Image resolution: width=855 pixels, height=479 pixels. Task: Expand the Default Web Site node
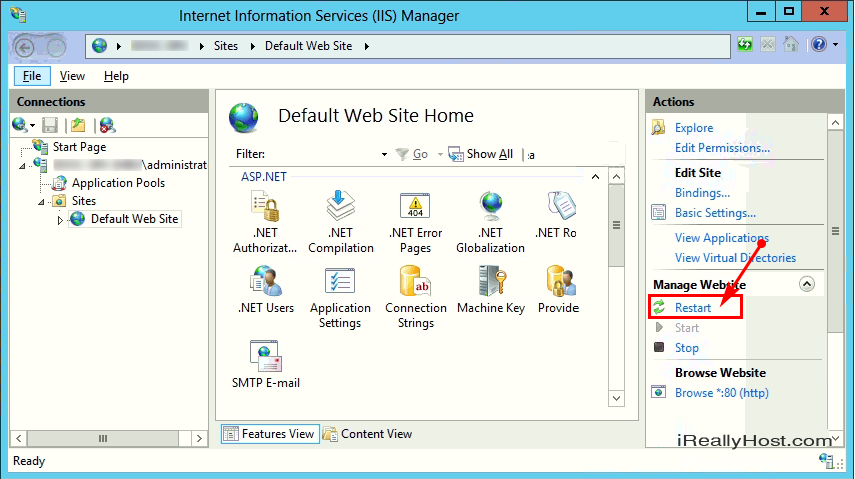pyautogui.click(x=60, y=220)
